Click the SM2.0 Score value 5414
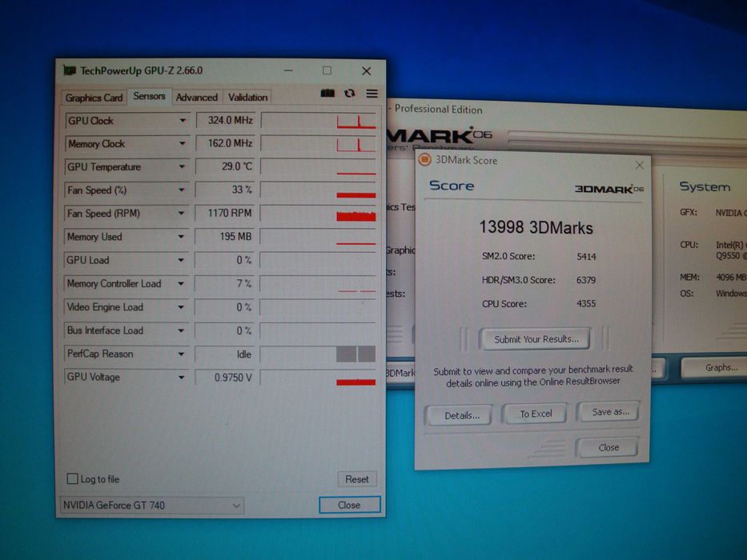Image resolution: width=747 pixels, height=560 pixels. 586,257
